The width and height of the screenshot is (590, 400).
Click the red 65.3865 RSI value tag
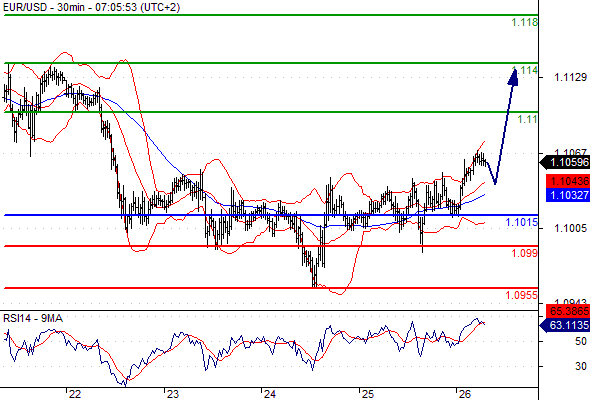568,311
